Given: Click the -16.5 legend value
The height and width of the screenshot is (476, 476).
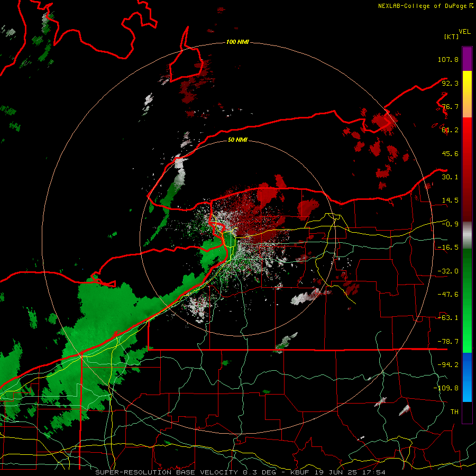Looking at the screenshot, I should click(x=448, y=248).
